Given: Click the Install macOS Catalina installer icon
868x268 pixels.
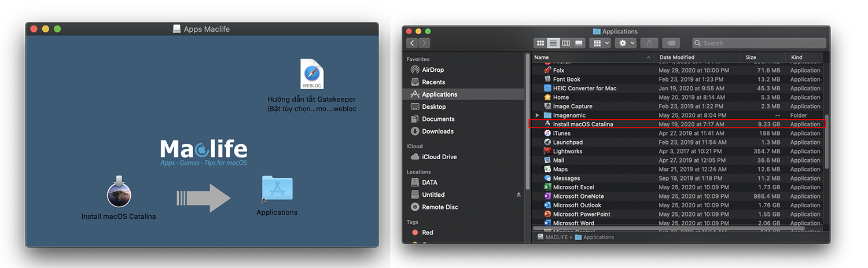Looking at the screenshot, I should tap(119, 193).
